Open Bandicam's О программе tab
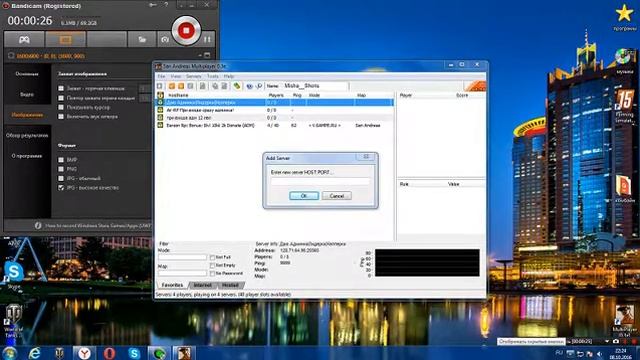Image resolution: width=640 pixels, height=360 pixels. pyautogui.click(x=27, y=156)
